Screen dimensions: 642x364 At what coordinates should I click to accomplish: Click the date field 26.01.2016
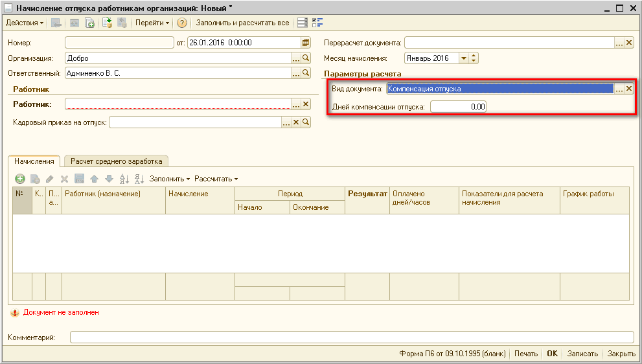[244, 43]
